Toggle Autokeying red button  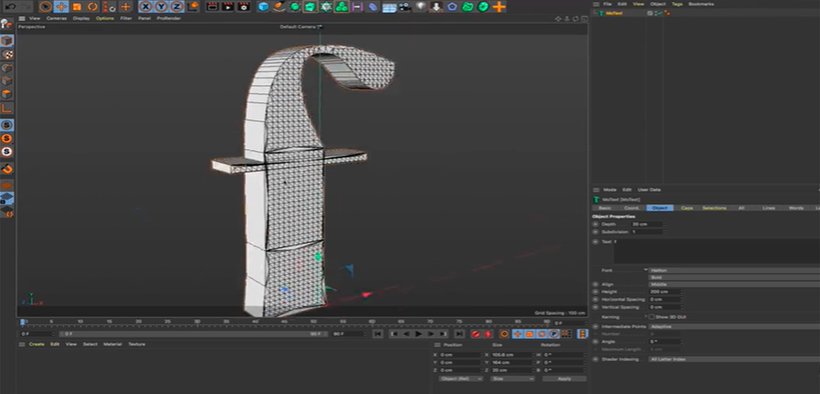point(487,334)
